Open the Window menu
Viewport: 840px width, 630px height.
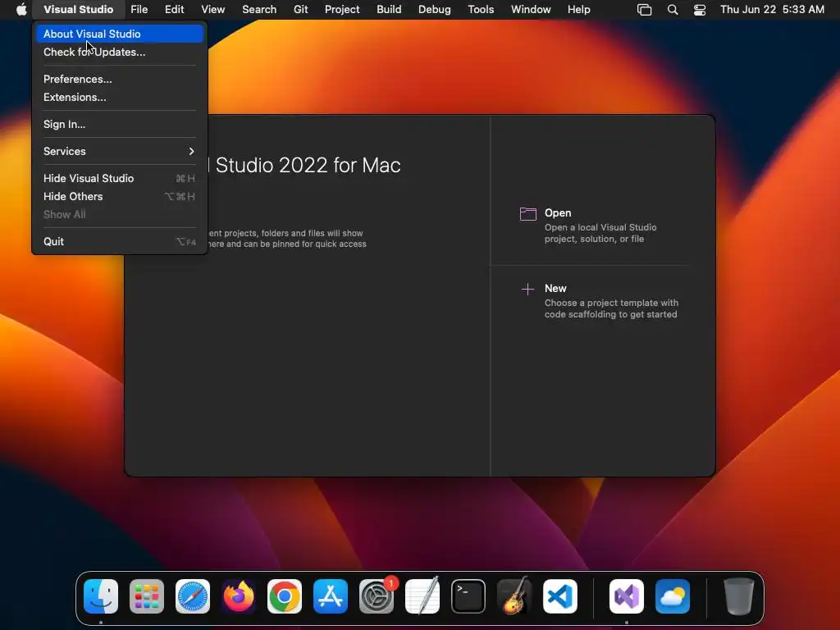click(531, 10)
